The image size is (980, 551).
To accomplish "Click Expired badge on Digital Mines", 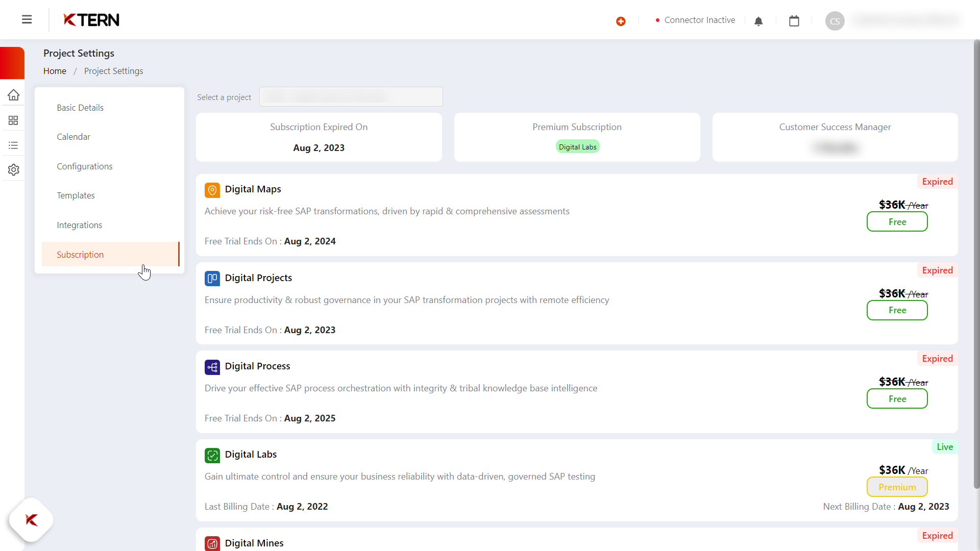I will [937, 536].
